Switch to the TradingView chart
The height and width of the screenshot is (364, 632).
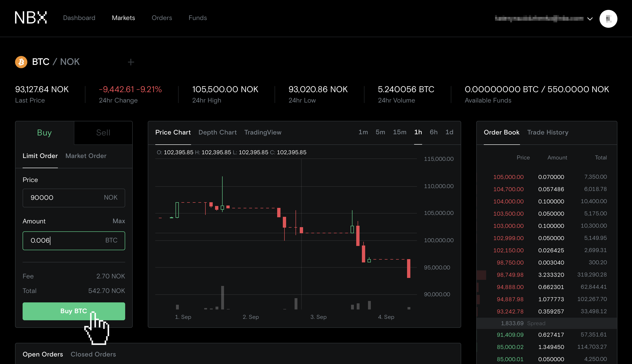tap(263, 132)
